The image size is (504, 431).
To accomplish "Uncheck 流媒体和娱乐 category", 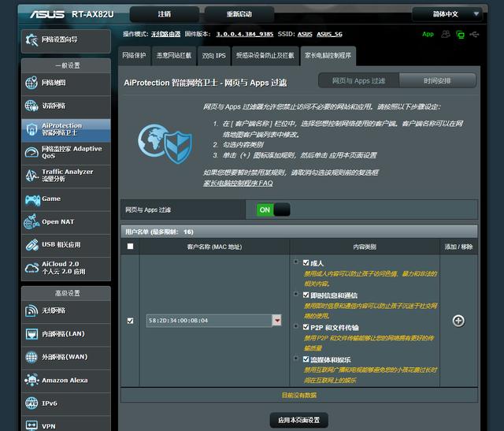I will point(306,359).
